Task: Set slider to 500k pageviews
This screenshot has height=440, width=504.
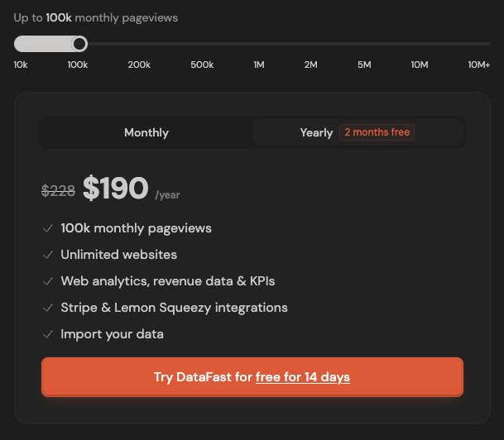Action: 202,65
